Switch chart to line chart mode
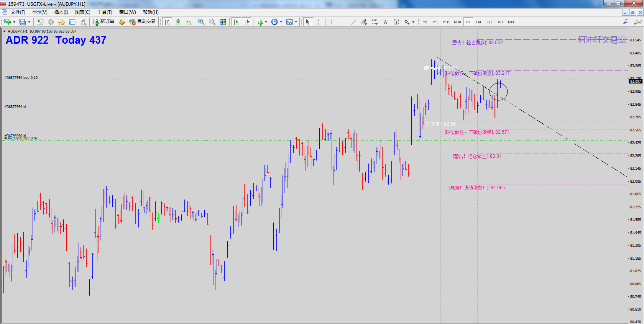The image size is (644, 324). (x=189, y=22)
